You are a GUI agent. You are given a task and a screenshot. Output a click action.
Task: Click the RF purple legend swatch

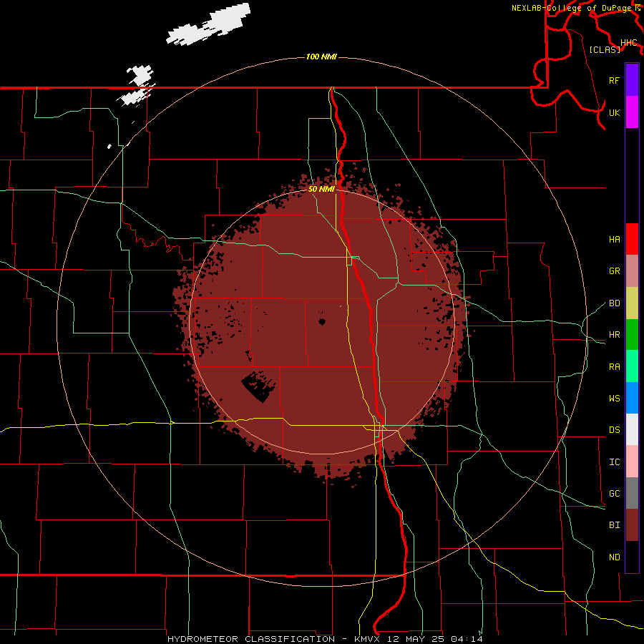coord(632,80)
